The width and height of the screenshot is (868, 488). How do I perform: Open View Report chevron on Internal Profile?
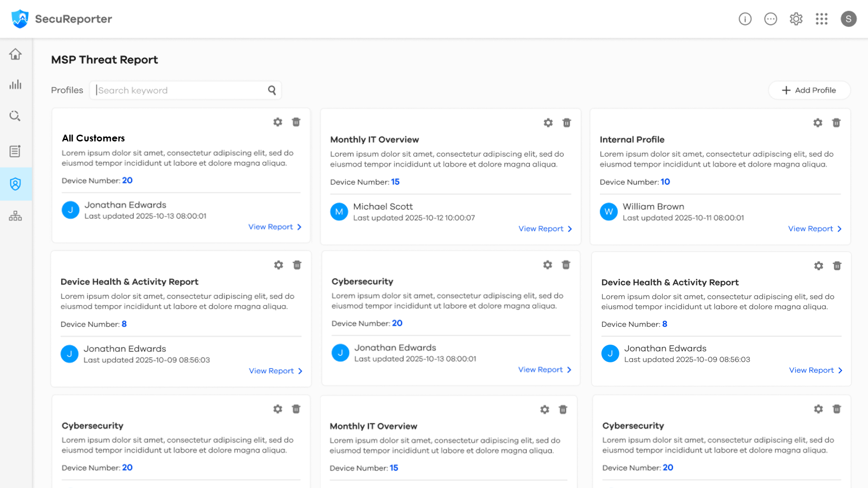pyautogui.click(x=840, y=229)
